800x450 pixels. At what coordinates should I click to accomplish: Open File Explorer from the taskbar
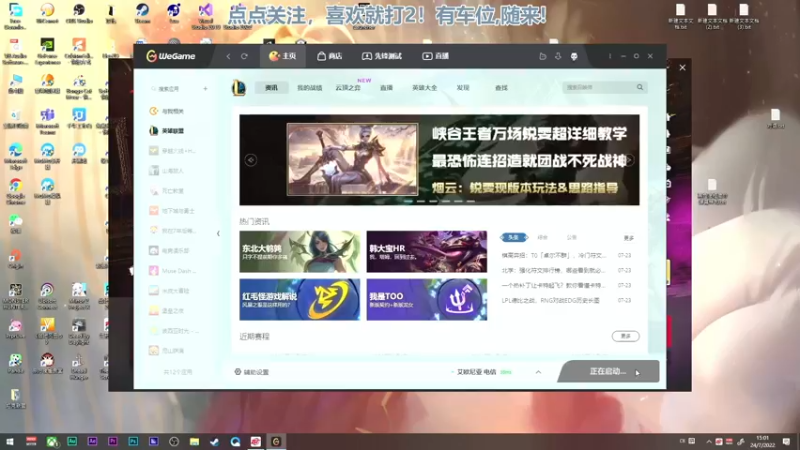(194, 441)
